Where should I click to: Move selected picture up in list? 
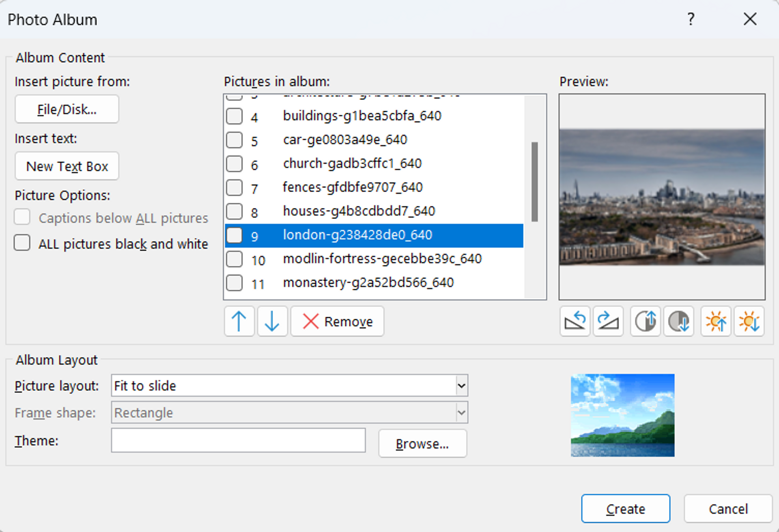point(239,322)
